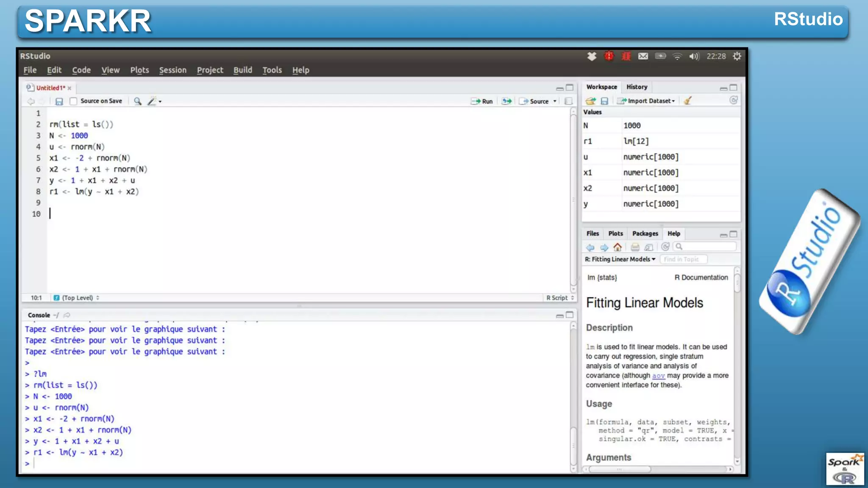The height and width of the screenshot is (488, 868).
Task: Minimize the Console pane
Action: 559,316
